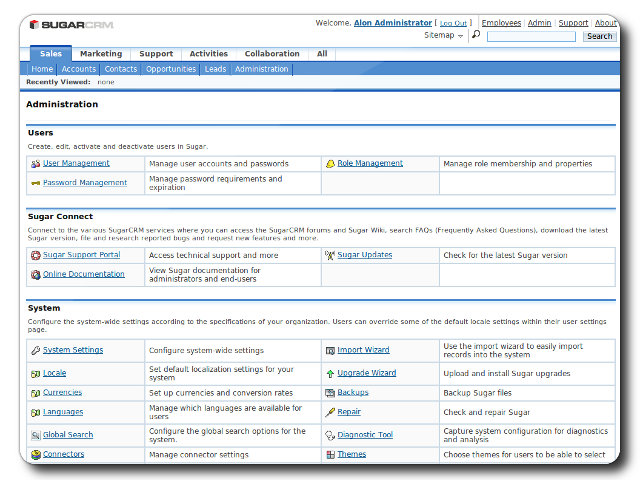Expand the Sitemap dropdown
640x480 pixels.
[444, 36]
